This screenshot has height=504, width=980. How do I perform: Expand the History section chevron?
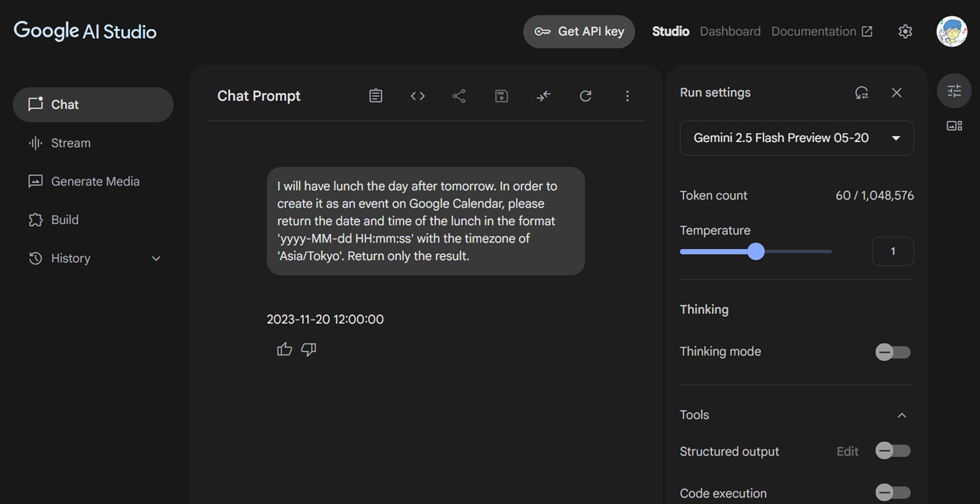pos(156,258)
